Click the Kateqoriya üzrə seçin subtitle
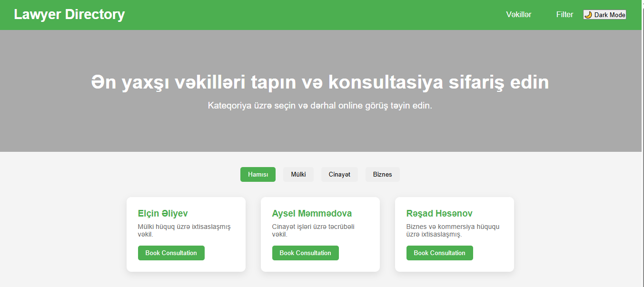The height and width of the screenshot is (287, 644). click(x=320, y=106)
